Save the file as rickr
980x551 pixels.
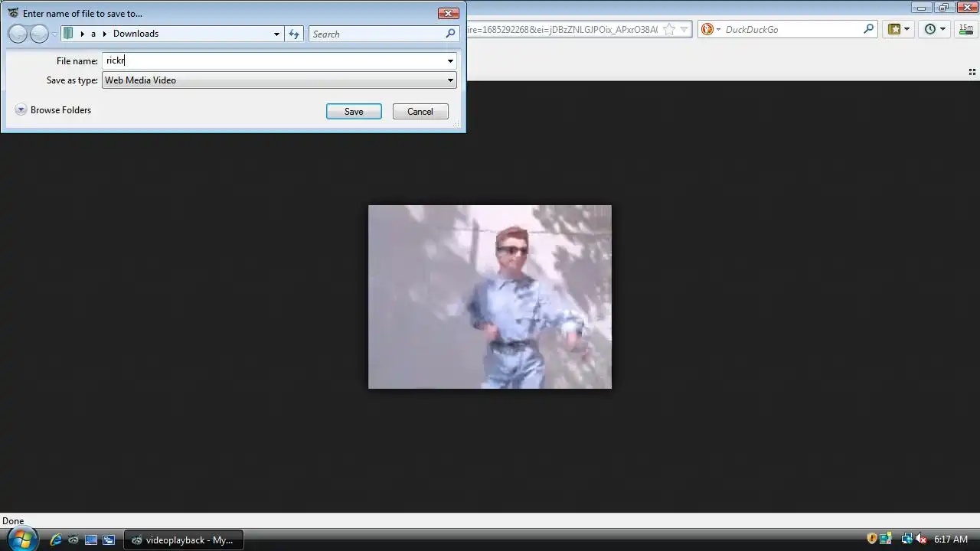coord(354,112)
